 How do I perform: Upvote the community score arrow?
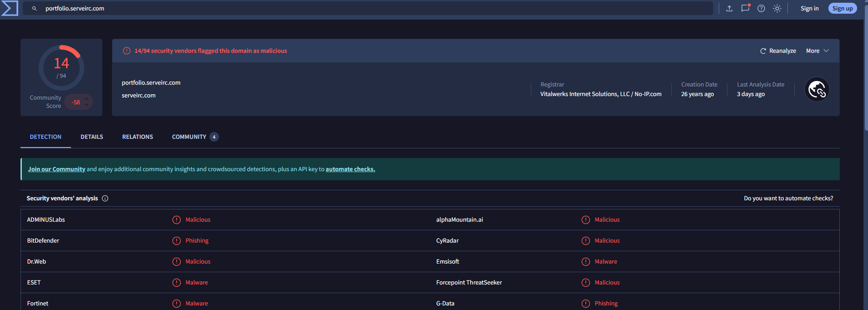click(x=86, y=98)
